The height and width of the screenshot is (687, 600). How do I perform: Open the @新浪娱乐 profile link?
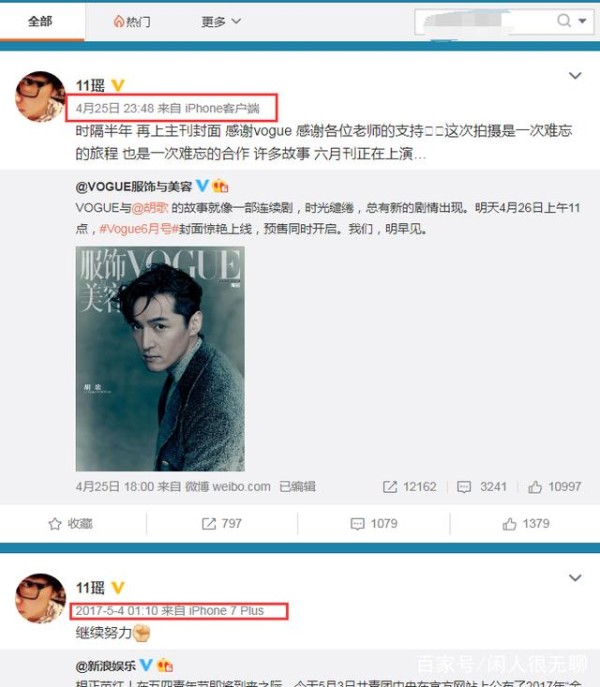coord(106,666)
